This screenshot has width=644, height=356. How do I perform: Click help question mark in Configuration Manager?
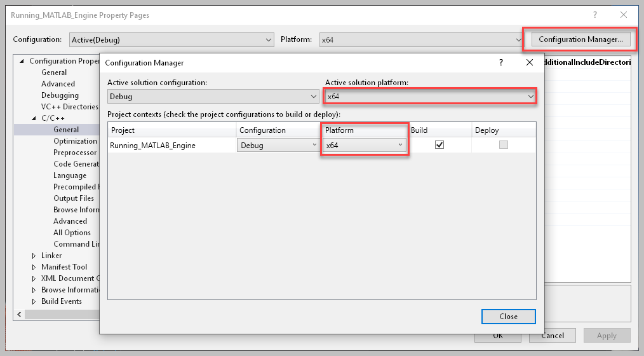coord(501,62)
